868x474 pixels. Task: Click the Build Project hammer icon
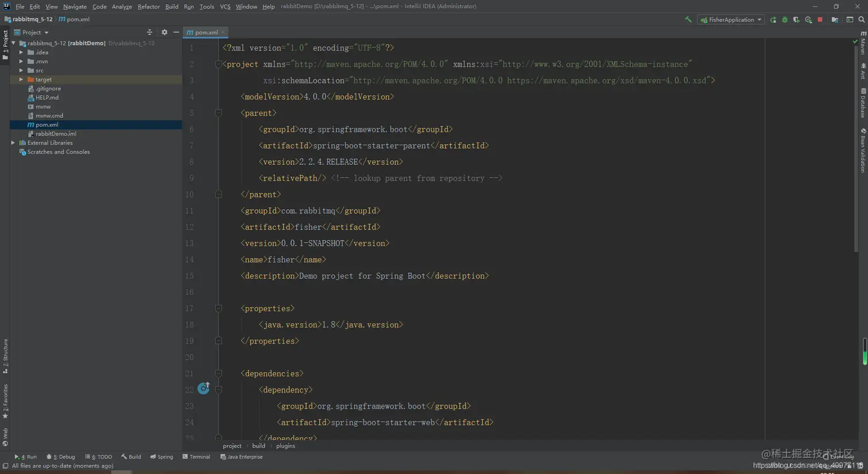click(688, 20)
